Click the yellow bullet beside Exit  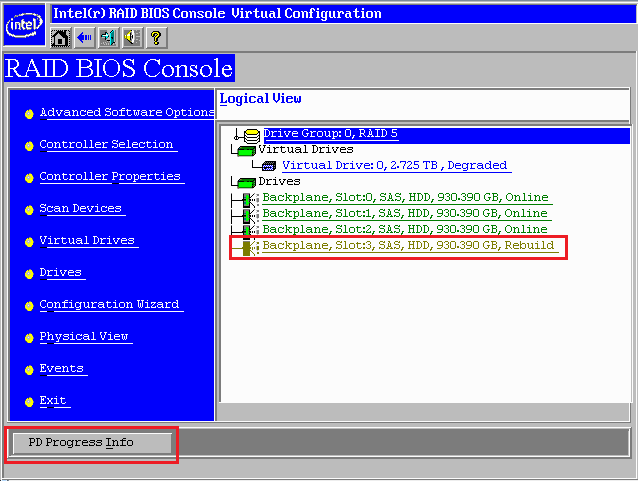29,402
